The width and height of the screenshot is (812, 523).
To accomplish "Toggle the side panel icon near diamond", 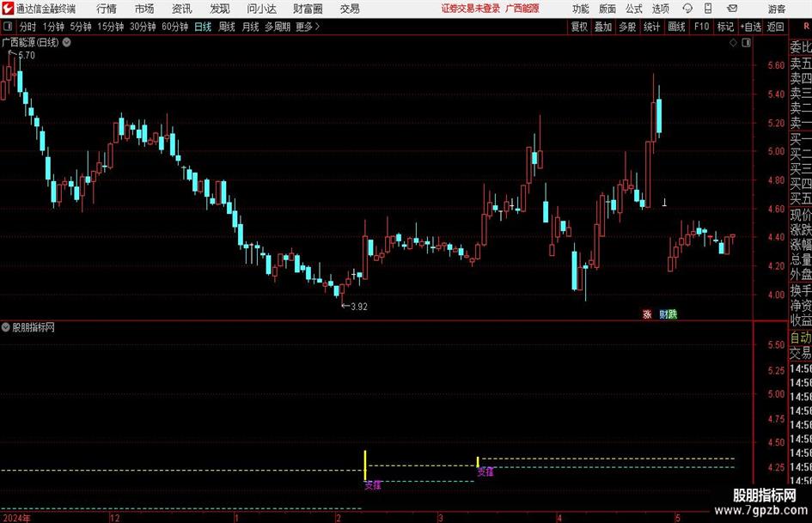I will click(746, 43).
